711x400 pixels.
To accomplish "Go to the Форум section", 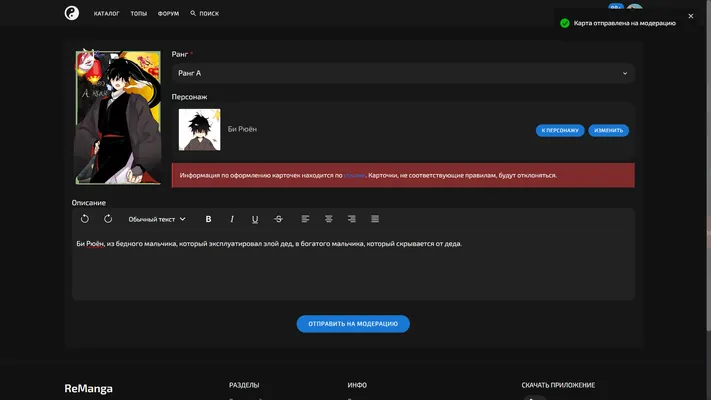I will click(x=168, y=14).
